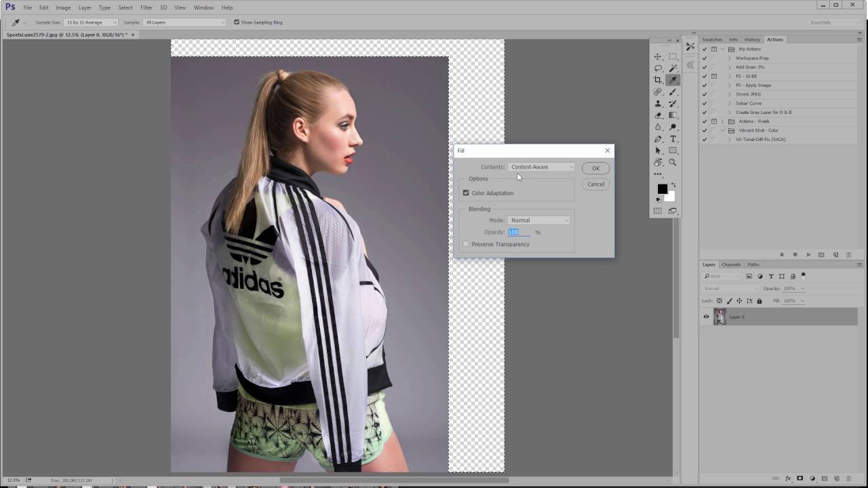The height and width of the screenshot is (488, 868).
Task: Expand the Workspace Prep action
Action: pos(730,58)
